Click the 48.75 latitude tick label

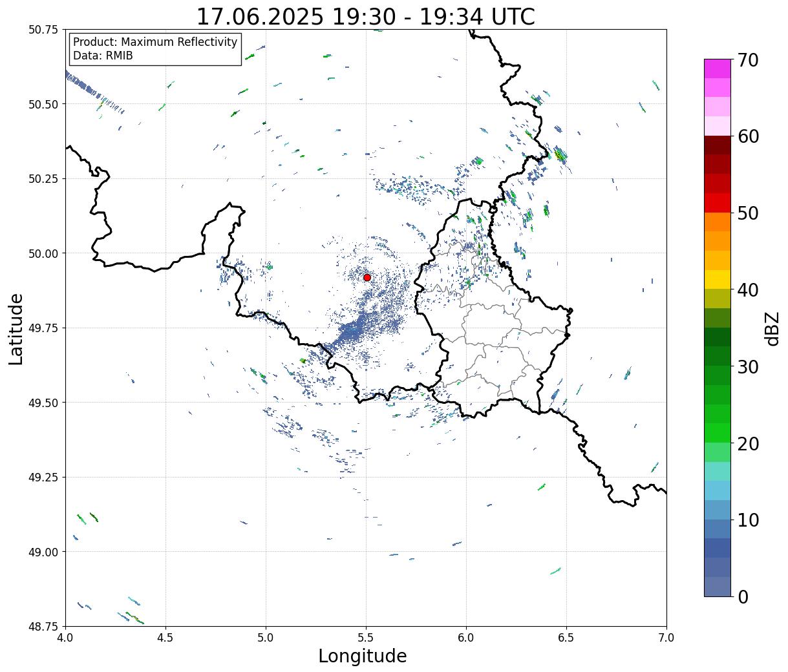[43, 627]
